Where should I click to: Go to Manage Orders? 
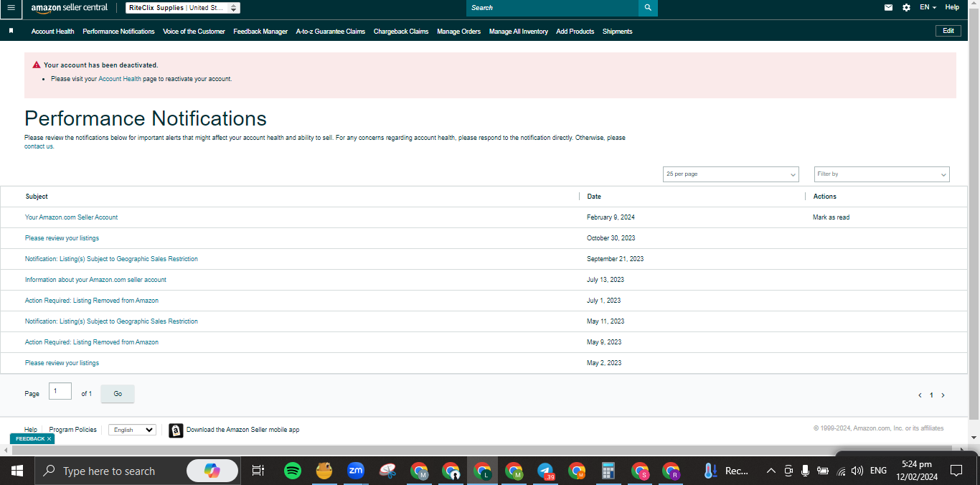pyautogui.click(x=459, y=32)
